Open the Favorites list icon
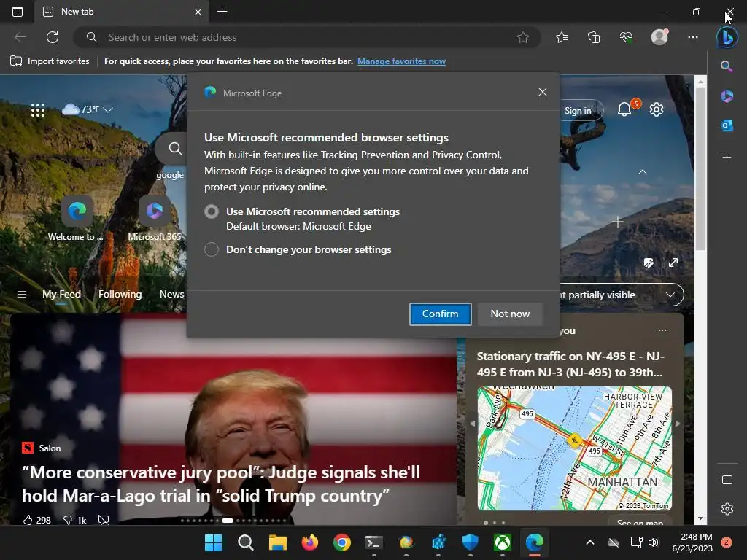 pyautogui.click(x=562, y=37)
